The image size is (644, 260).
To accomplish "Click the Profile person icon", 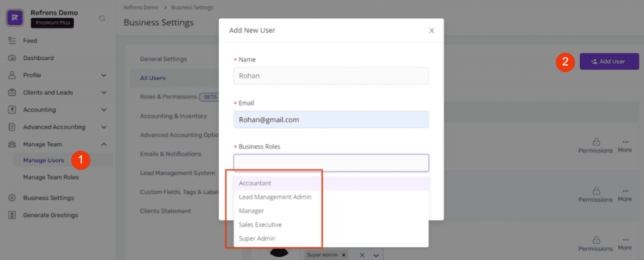I will coord(12,75).
